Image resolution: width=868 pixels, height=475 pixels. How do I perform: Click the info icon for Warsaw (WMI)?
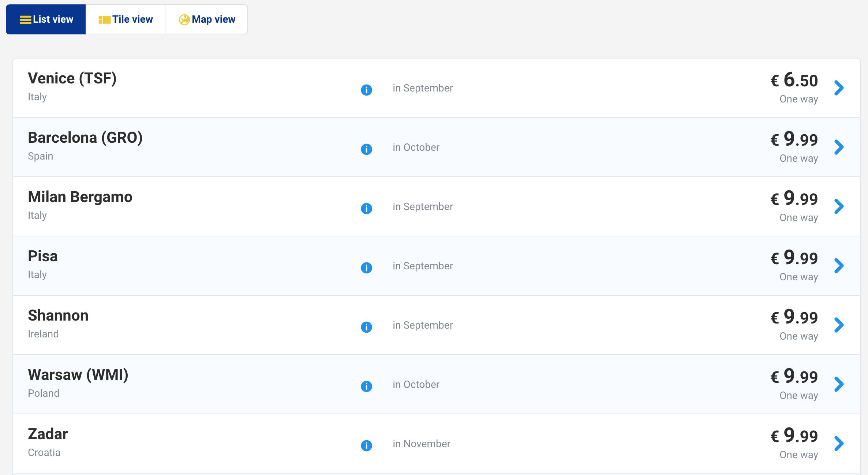click(x=366, y=386)
